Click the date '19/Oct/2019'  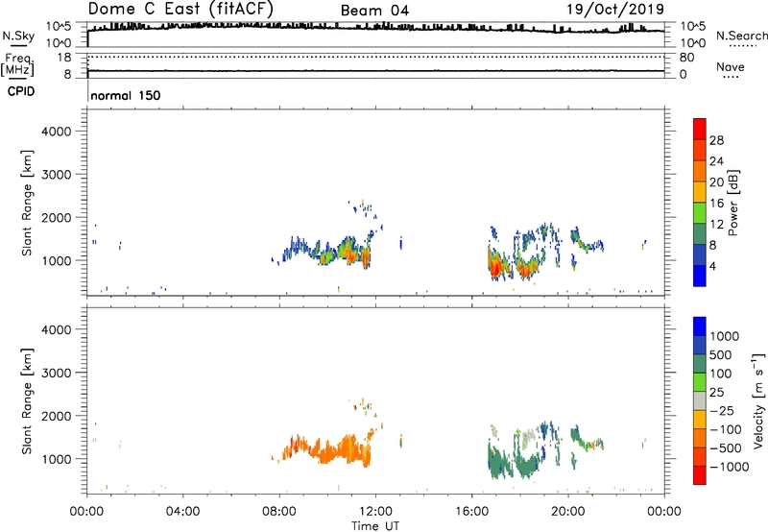point(615,9)
